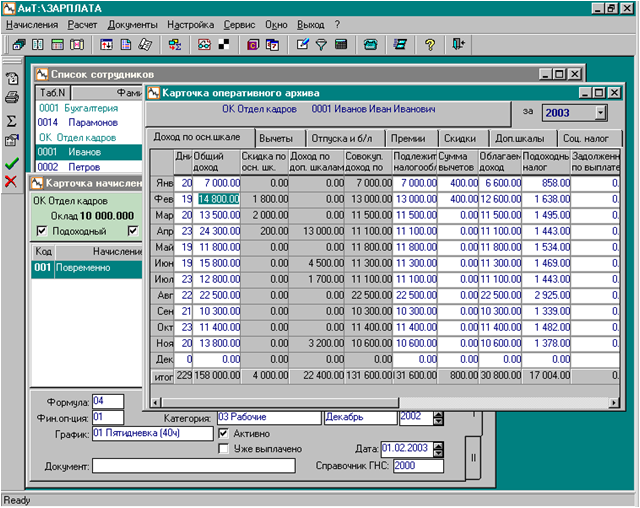
Task: Toggle the Подоходный checkbox
Action: click(41, 232)
